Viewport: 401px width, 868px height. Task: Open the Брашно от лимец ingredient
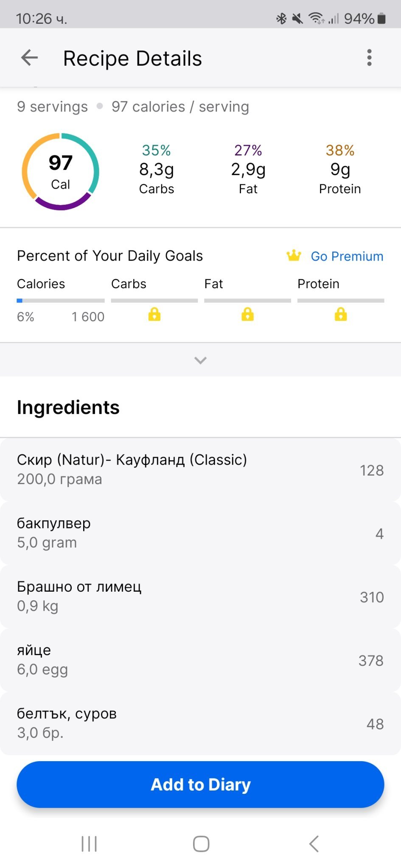200,596
